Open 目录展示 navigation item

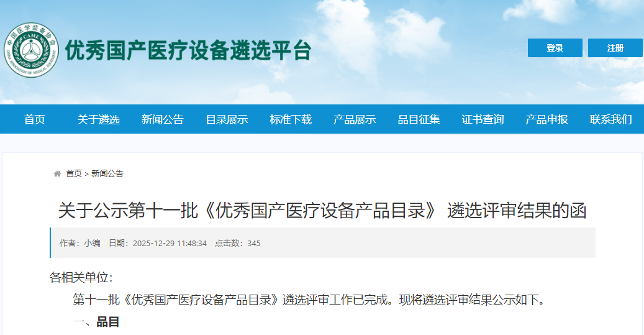pyautogui.click(x=227, y=119)
